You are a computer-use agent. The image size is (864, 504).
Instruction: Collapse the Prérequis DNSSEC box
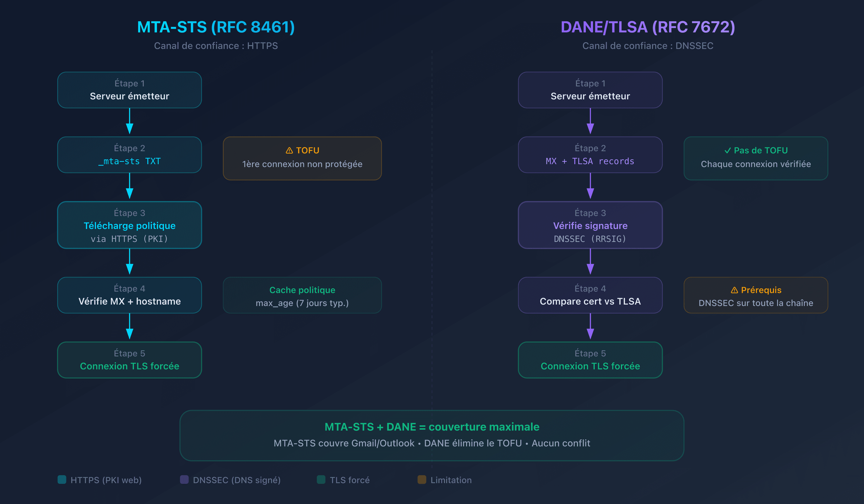tap(756, 295)
